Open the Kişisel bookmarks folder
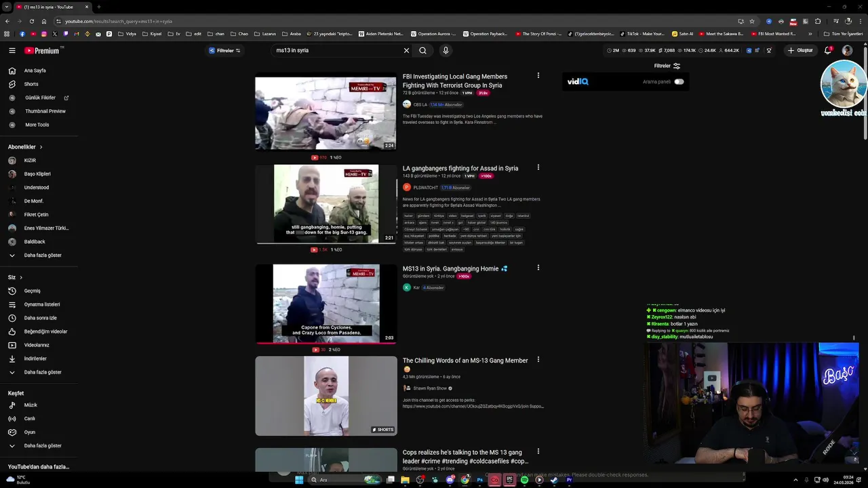868x488 pixels. point(152,34)
